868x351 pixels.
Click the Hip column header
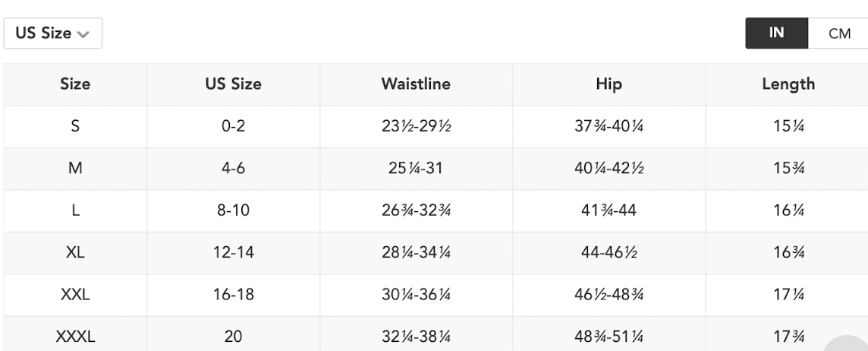tap(609, 84)
